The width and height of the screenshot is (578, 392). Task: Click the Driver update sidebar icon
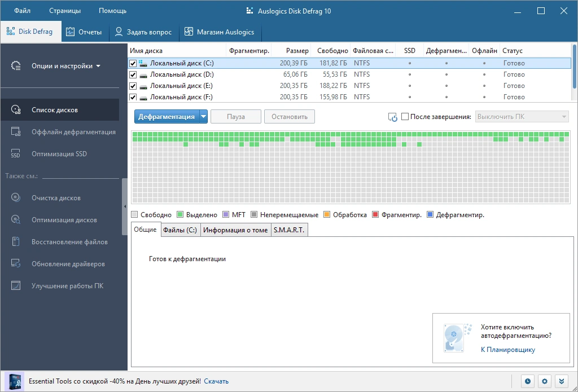point(16,264)
